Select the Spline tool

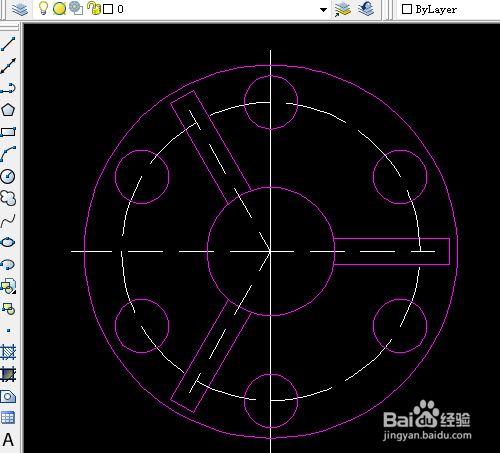point(8,220)
